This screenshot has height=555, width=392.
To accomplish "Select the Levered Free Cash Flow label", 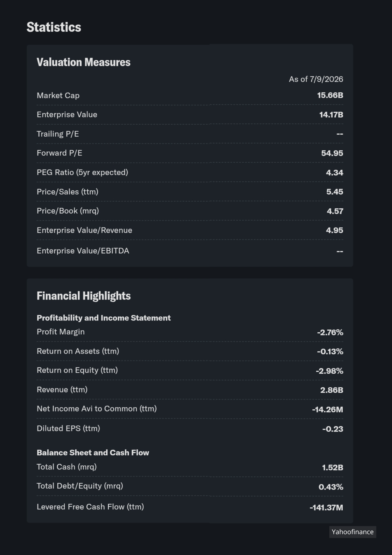I will pos(90,507).
